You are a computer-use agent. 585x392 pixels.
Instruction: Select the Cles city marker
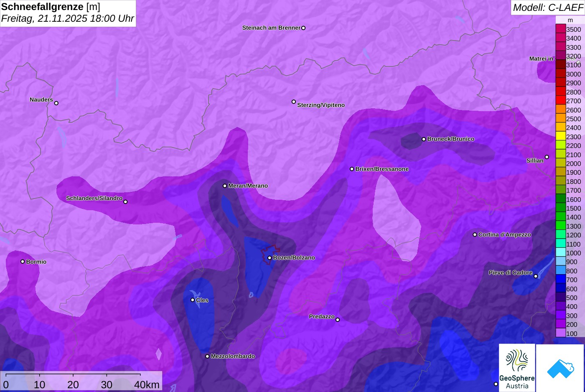pyautogui.click(x=193, y=300)
